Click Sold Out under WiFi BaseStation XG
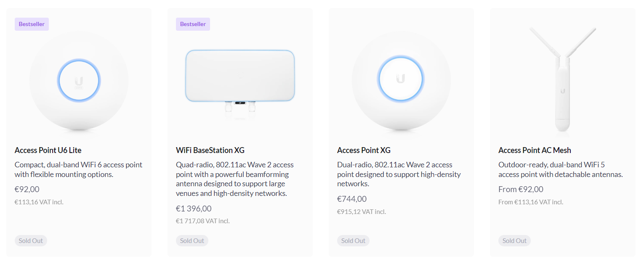The width and height of the screenshot is (644, 264). [192, 240]
